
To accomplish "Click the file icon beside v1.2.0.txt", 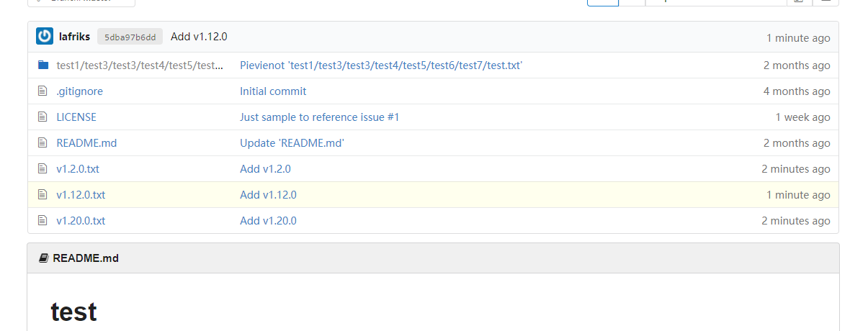I will [42, 169].
